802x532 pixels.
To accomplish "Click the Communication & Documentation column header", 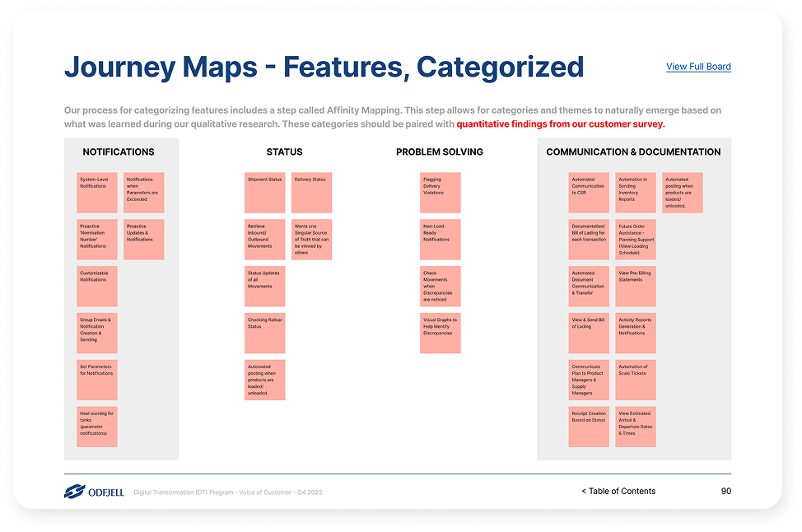I will click(x=633, y=152).
